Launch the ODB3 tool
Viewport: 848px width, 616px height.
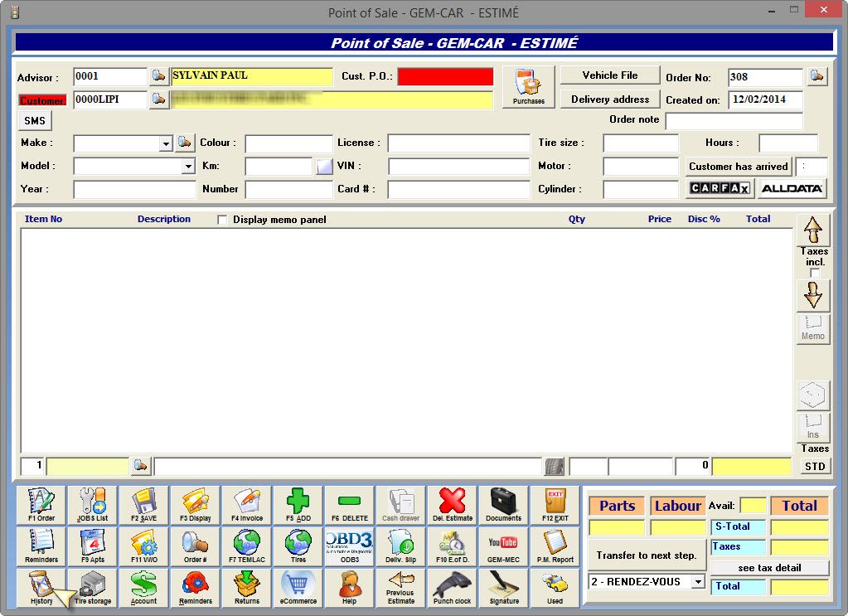point(349,546)
